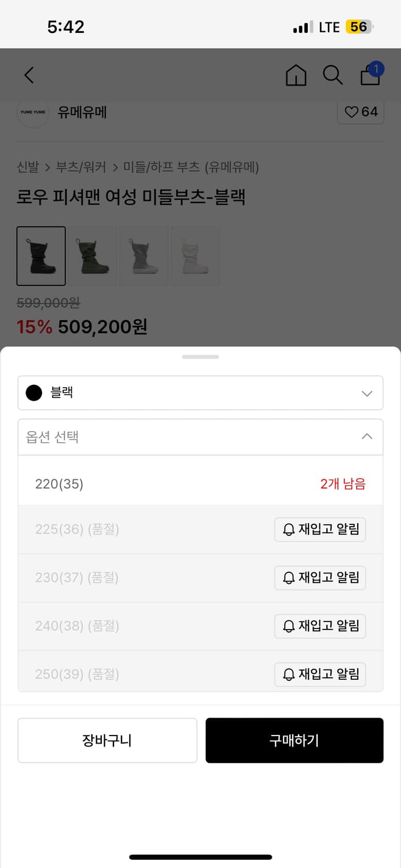This screenshot has width=401, height=868.
Task: Open search via magnifier icon
Action: [x=333, y=75]
